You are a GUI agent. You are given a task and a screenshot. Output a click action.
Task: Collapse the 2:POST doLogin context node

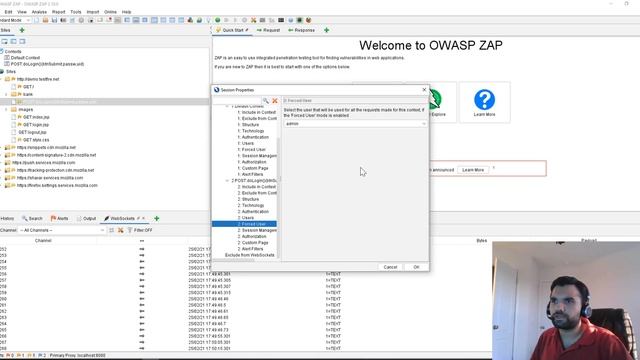point(227,180)
